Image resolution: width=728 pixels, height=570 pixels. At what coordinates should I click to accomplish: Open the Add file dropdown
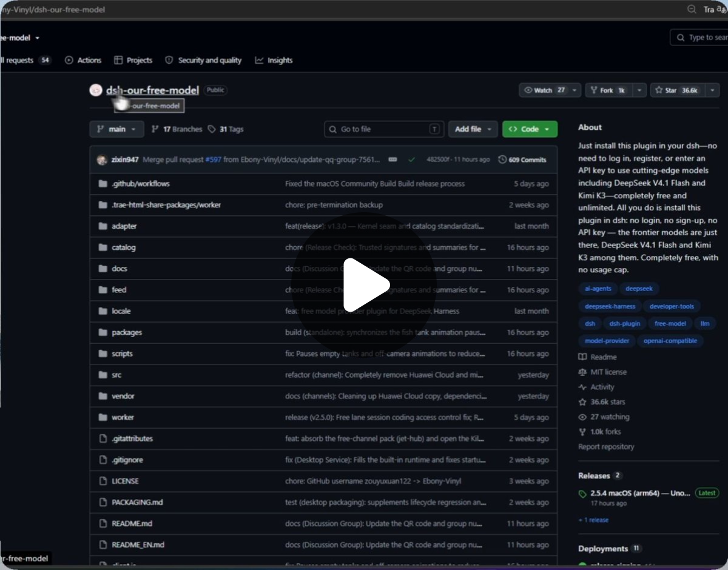pyautogui.click(x=473, y=129)
